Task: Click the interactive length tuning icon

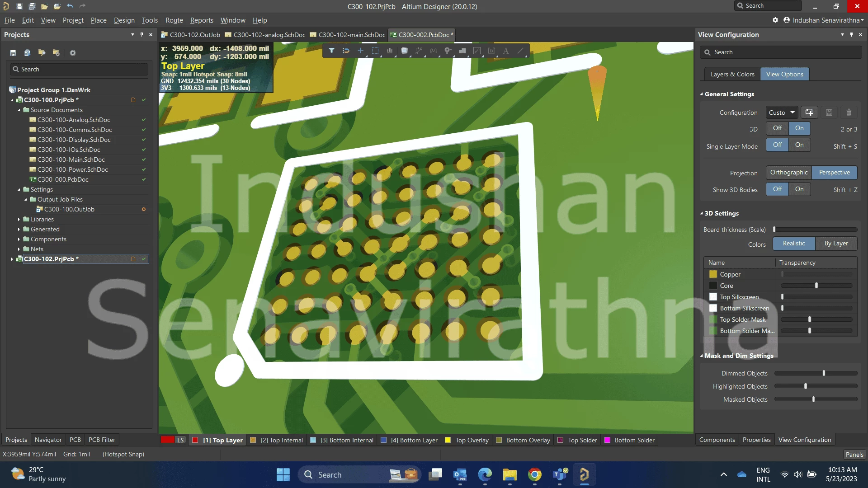Action: [434, 51]
